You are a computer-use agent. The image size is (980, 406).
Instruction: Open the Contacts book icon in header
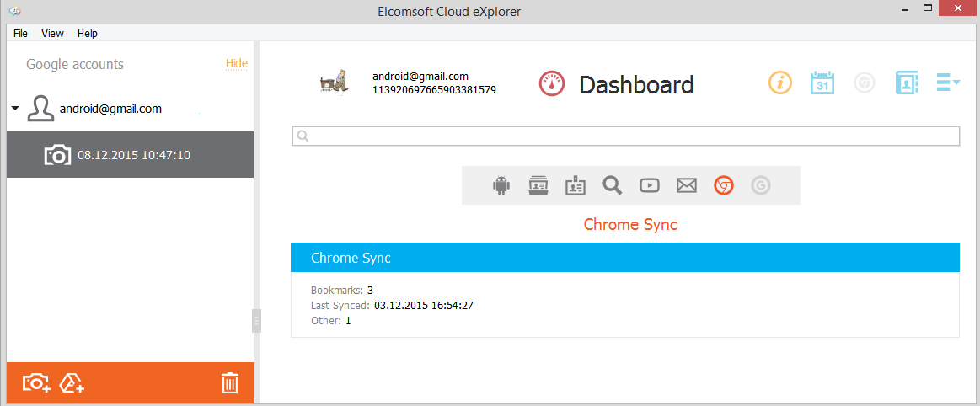pyautogui.click(x=906, y=83)
